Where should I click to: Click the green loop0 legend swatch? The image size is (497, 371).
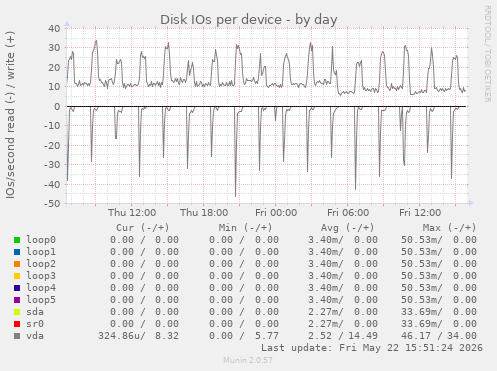[x=17, y=240]
